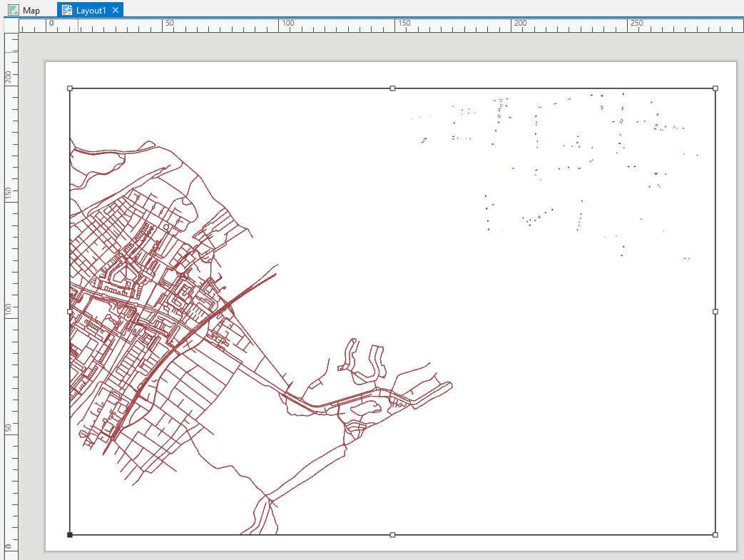Screen dimensions: 744x560
Task: Click the top-left selection handle of the map frame
Action: 68,88
